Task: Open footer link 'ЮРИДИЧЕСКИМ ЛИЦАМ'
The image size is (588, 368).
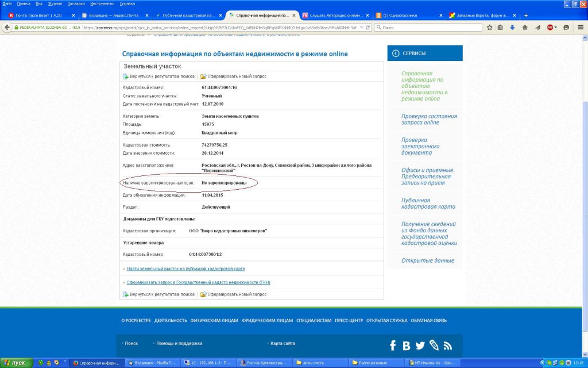Action: (267, 321)
